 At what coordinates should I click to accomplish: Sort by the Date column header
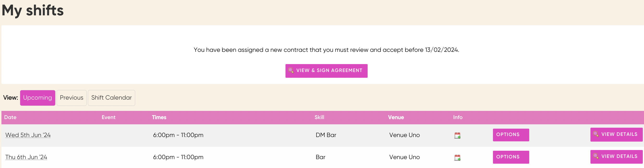click(x=10, y=117)
